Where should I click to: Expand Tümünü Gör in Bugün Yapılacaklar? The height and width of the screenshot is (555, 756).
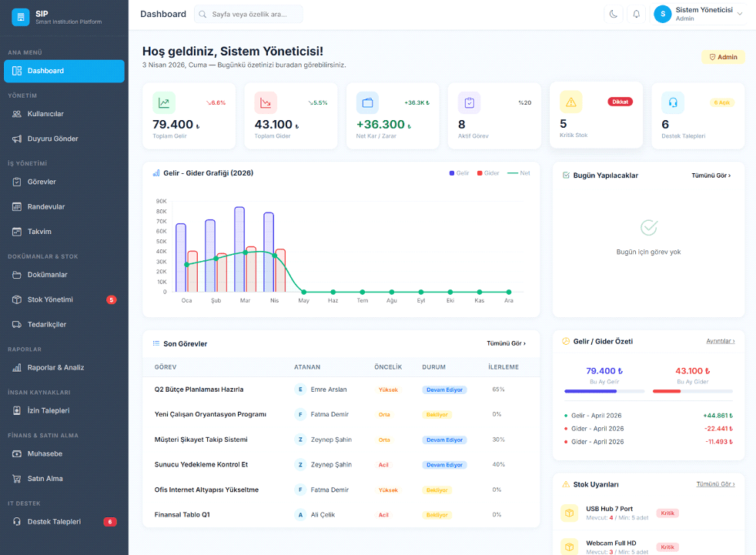[711, 176]
